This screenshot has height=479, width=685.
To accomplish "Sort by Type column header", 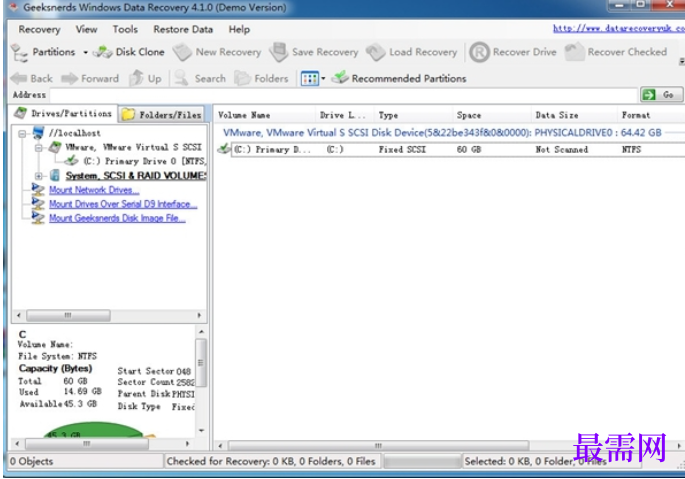I will (413, 115).
